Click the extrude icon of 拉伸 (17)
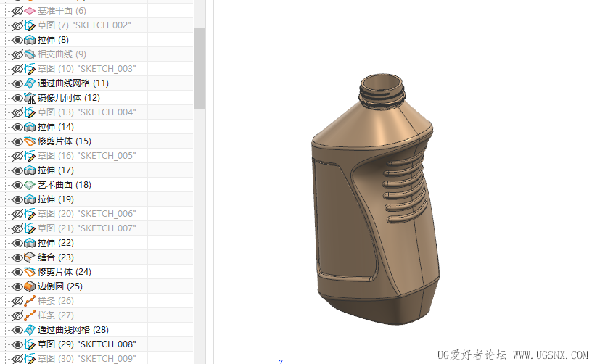The image size is (592, 364). tap(30, 170)
